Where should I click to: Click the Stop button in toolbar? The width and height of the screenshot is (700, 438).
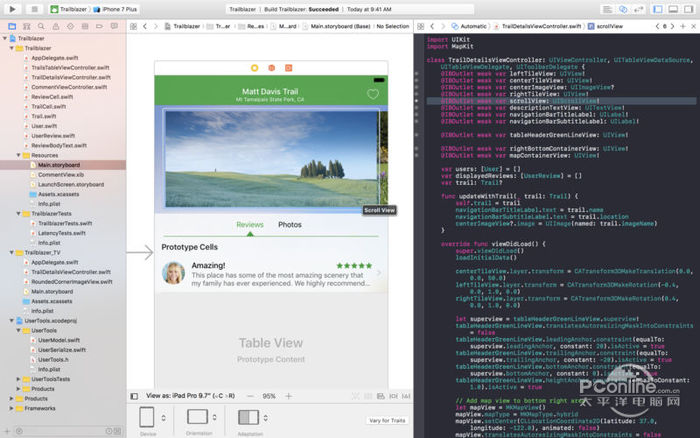(34, 9)
